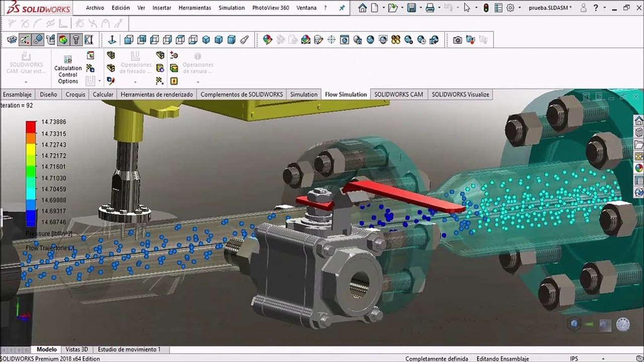This screenshot has height=362, width=644.
Task: Toggle the highlighted colored-cube toolbar button
Action: click(x=63, y=40)
